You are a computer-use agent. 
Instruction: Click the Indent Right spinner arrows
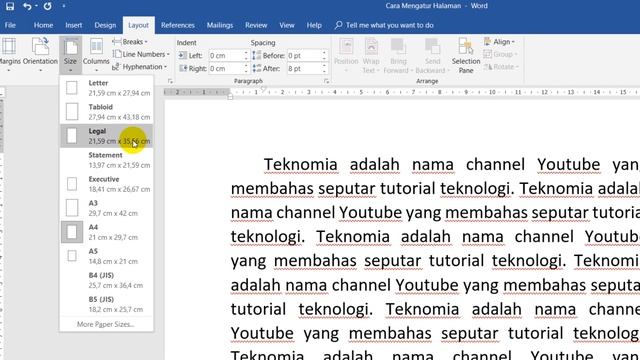click(x=246, y=69)
